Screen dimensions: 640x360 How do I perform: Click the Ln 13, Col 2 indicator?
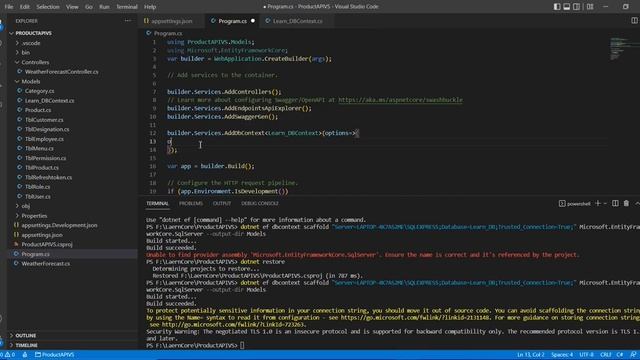[531, 355]
